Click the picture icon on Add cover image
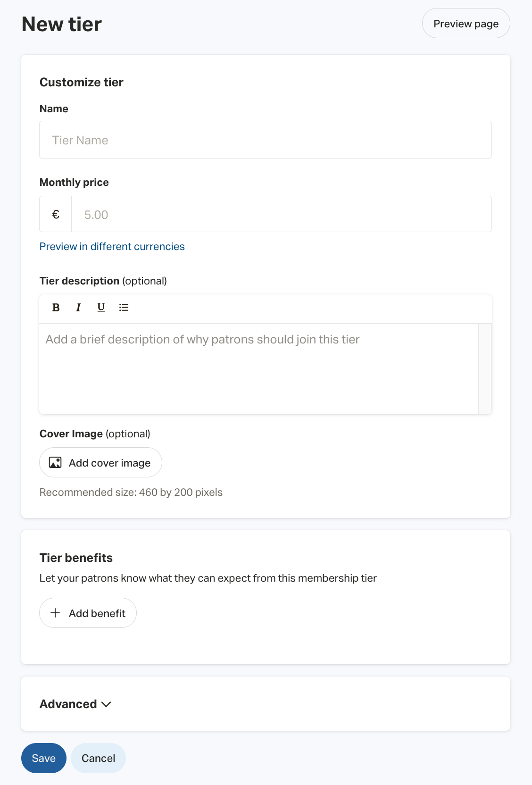Viewport: 532px width, 785px height. click(x=55, y=462)
